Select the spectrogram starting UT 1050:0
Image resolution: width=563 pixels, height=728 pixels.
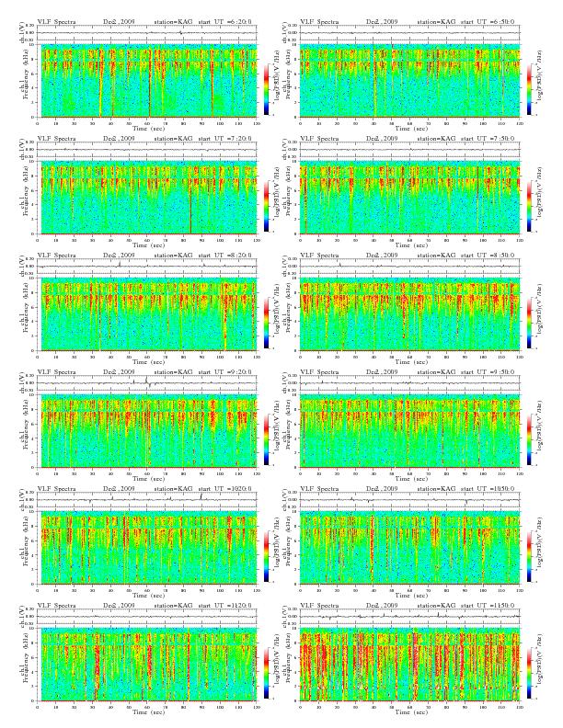(x=409, y=548)
